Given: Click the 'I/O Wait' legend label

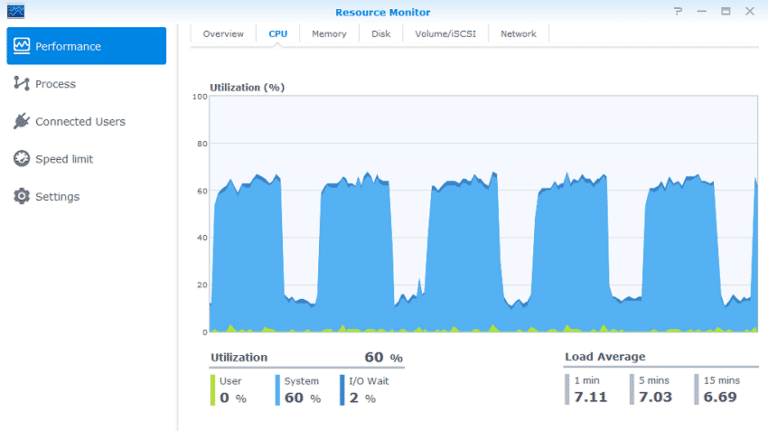Looking at the screenshot, I should click(369, 381).
